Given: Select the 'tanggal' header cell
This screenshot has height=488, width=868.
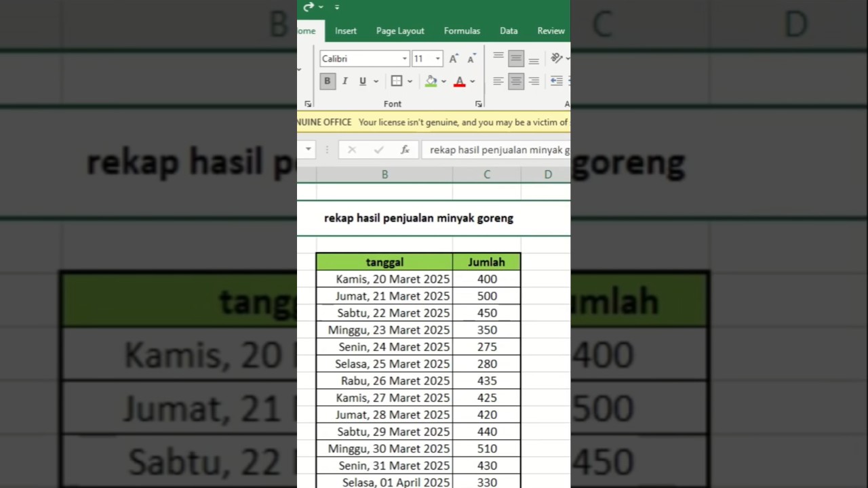Looking at the screenshot, I should click(x=384, y=262).
